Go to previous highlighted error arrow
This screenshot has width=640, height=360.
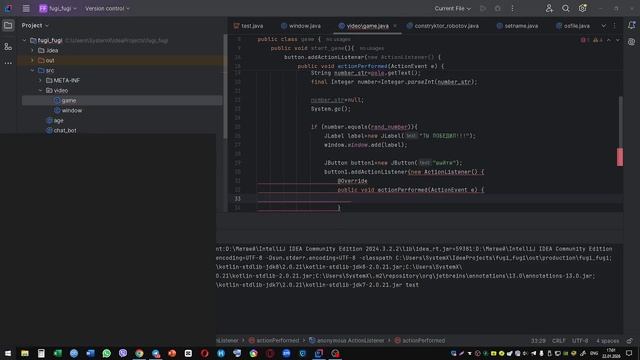(x=609, y=40)
